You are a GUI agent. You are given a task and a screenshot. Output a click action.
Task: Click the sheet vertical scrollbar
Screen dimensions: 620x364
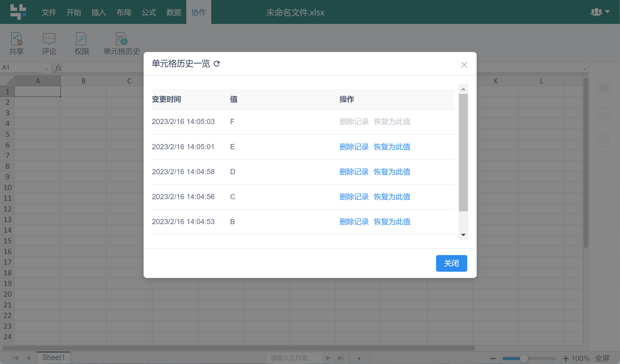point(586,163)
